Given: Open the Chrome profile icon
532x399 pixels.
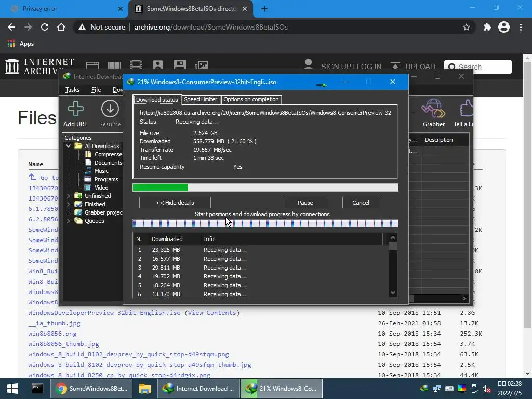Looking at the screenshot, I should coord(504,27).
